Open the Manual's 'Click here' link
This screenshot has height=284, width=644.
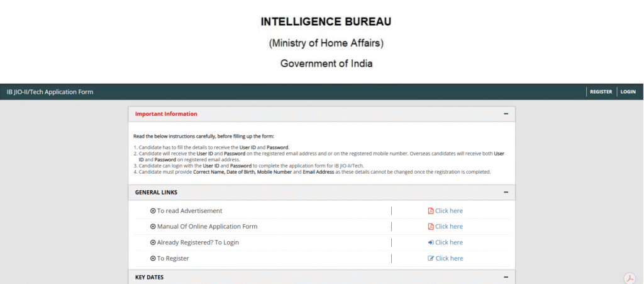pyautogui.click(x=449, y=227)
